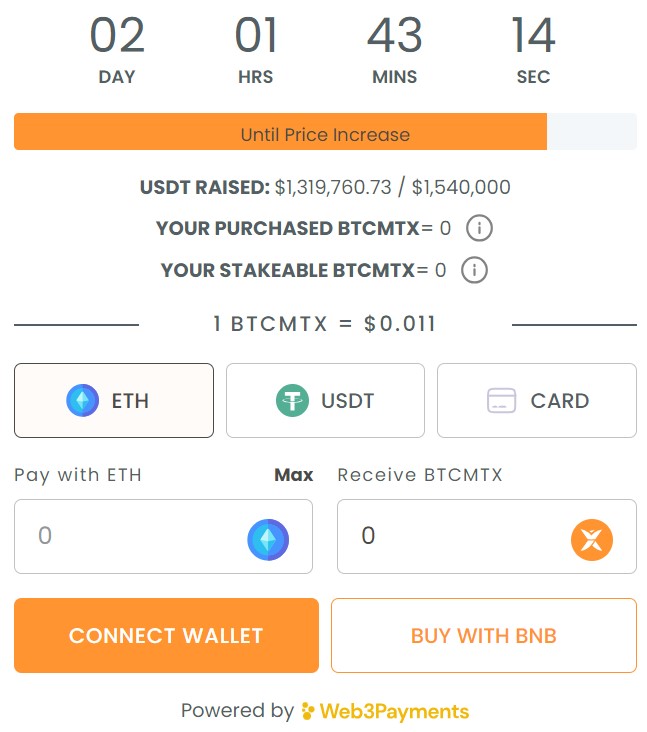Open Web3Payments link in footer
Image resolution: width=647 pixels, height=732 pixels.
coord(385,711)
